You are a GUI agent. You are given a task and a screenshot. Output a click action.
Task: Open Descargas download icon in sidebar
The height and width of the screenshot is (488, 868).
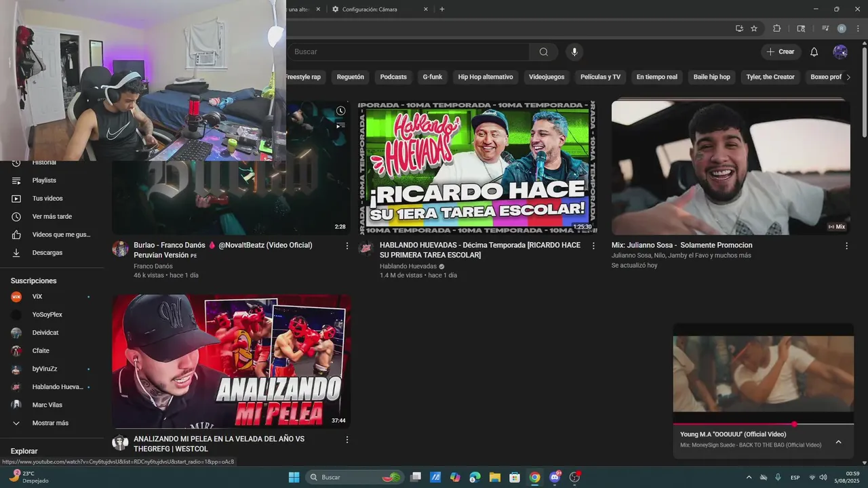click(16, 253)
